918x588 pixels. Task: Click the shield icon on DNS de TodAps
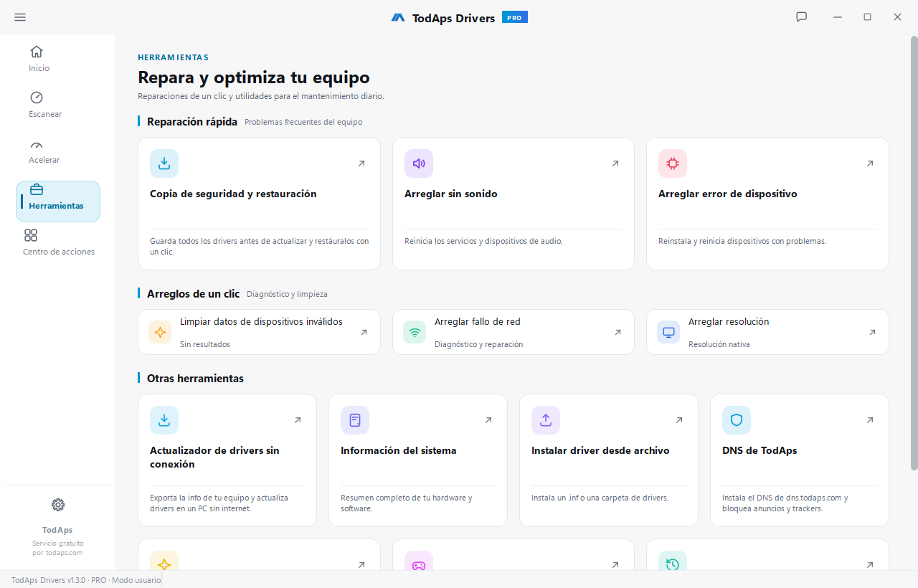737,420
